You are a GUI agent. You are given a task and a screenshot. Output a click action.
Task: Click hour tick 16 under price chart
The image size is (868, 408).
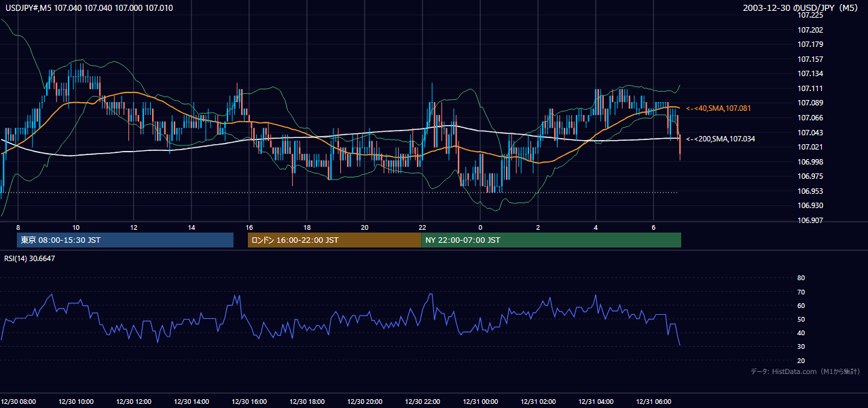pyautogui.click(x=249, y=227)
